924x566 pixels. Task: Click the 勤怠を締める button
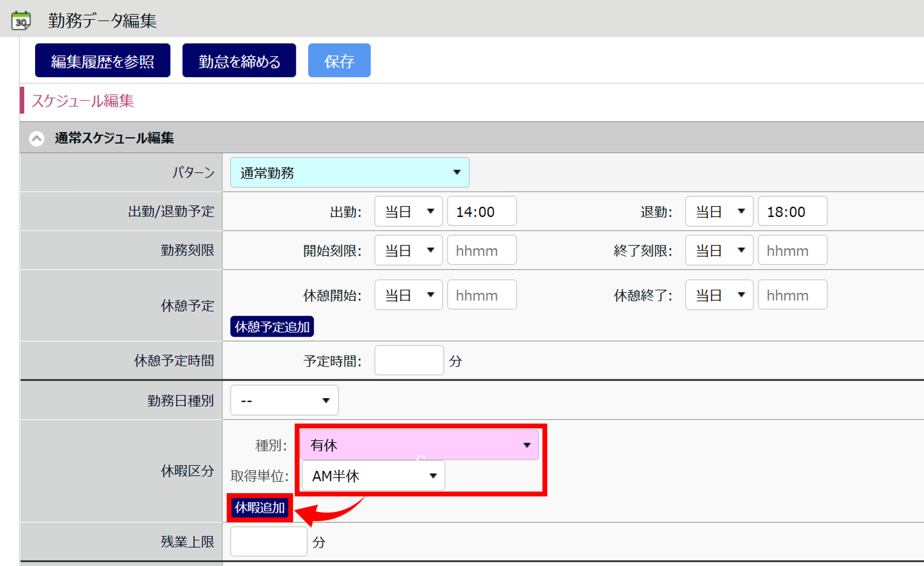point(239,61)
